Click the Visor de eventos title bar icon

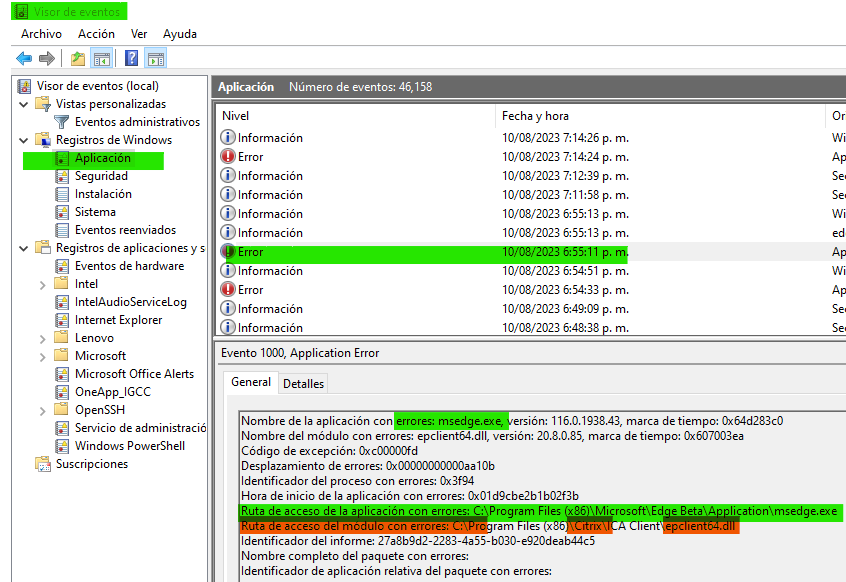click(x=22, y=11)
